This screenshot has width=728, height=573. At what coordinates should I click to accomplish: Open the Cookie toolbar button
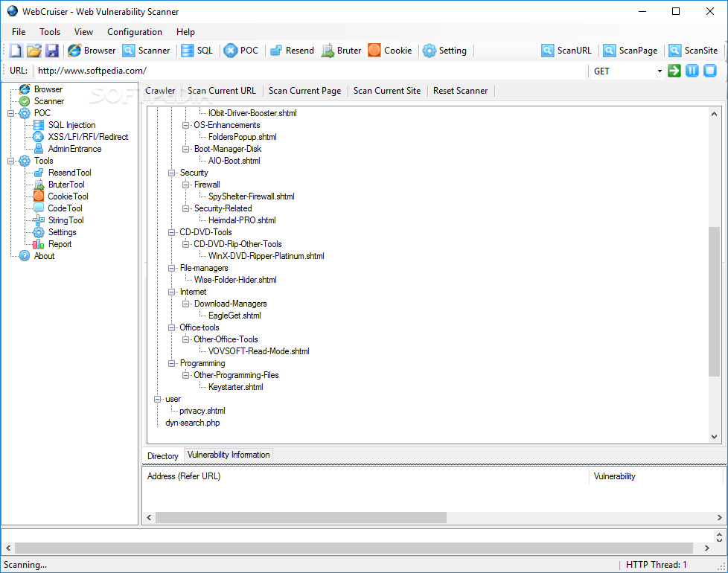click(390, 51)
